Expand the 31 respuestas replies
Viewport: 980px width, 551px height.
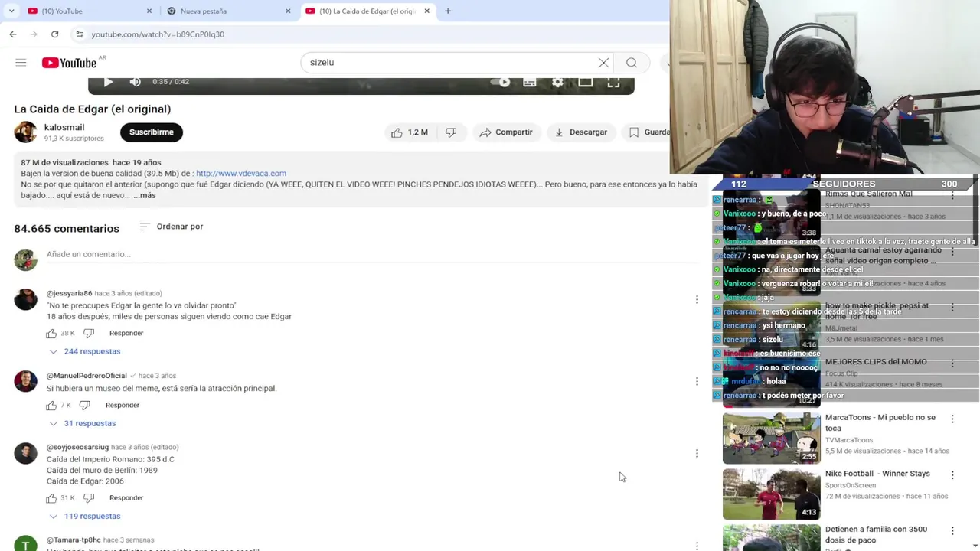(82, 423)
